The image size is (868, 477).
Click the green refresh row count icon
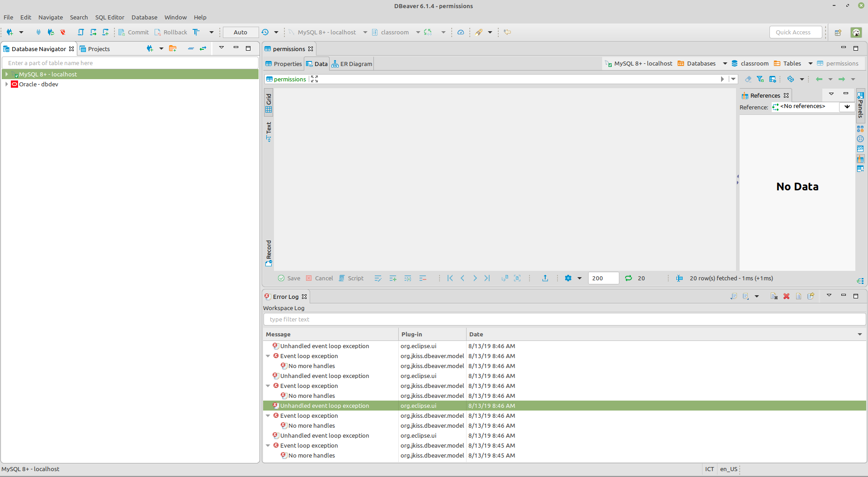click(x=628, y=278)
